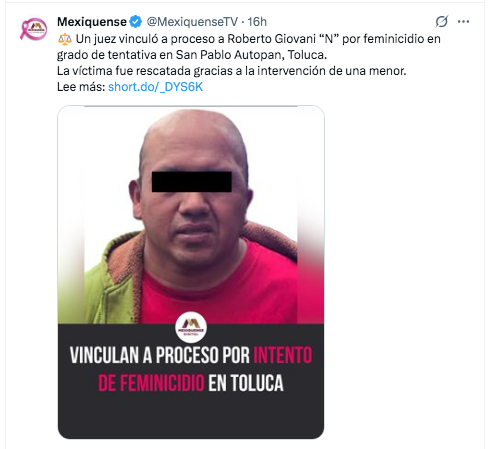The width and height of the screenshot is (492, 449).
Task: Open the 16h timestamp permalink
Action: [257, 22]
